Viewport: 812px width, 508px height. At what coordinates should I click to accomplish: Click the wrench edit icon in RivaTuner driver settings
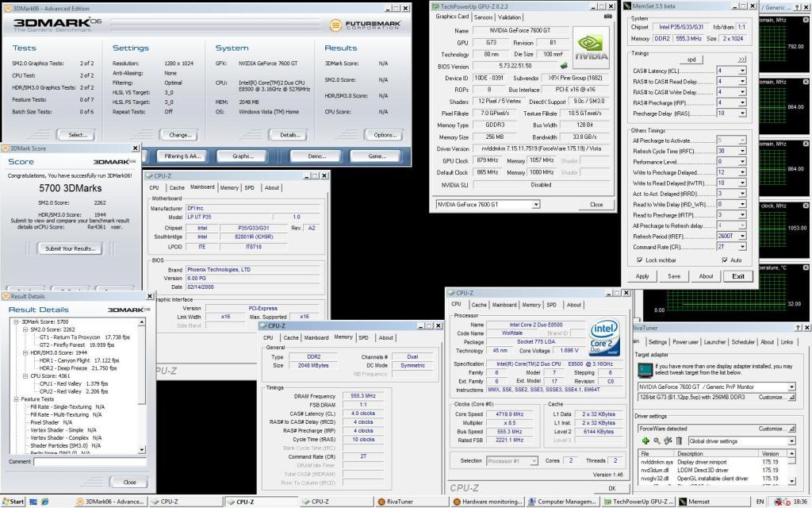coord(668,441)
